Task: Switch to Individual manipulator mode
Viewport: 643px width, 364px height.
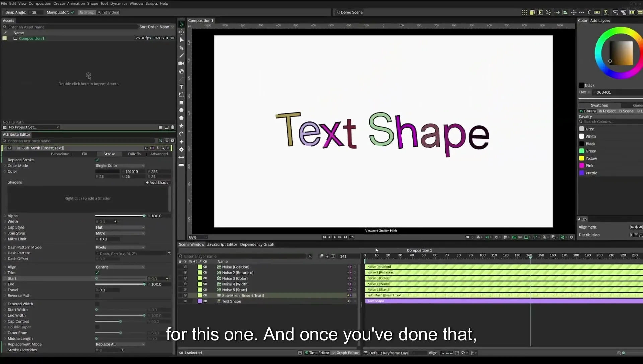Action: click(x=108, y=12)
